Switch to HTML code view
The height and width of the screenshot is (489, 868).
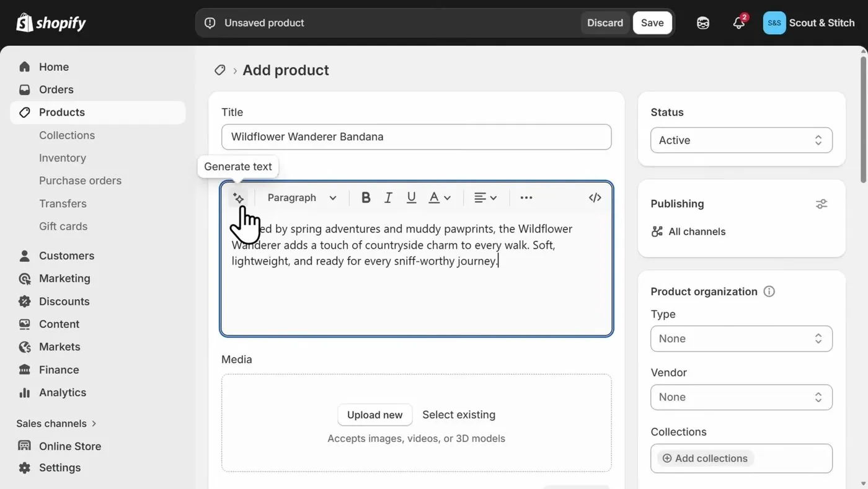[595, 197]
